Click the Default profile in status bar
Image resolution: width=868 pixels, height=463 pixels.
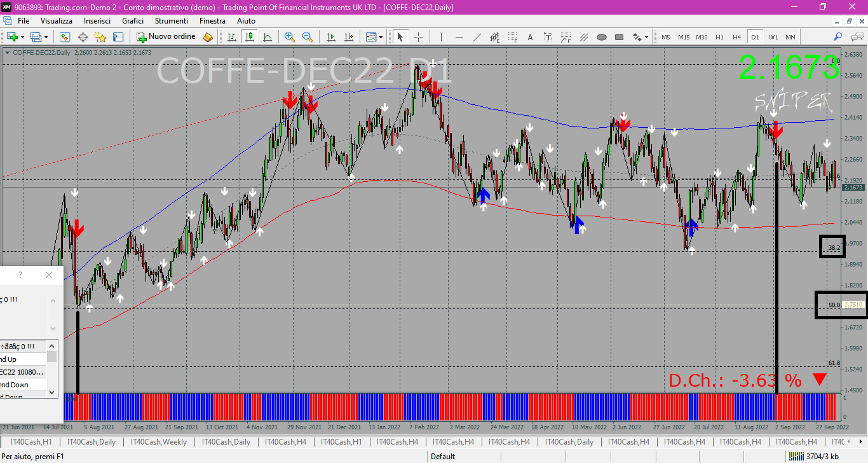coord(443,456)
